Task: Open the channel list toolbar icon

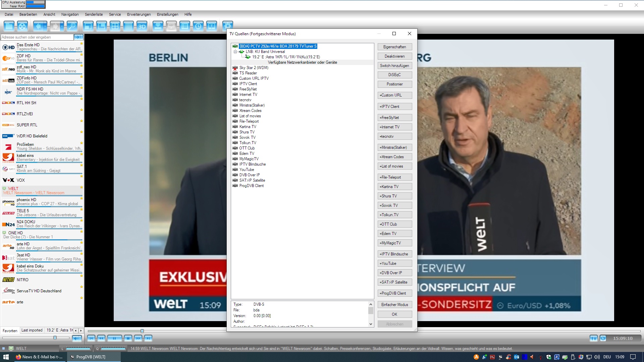Action: [x=185, y=26]
